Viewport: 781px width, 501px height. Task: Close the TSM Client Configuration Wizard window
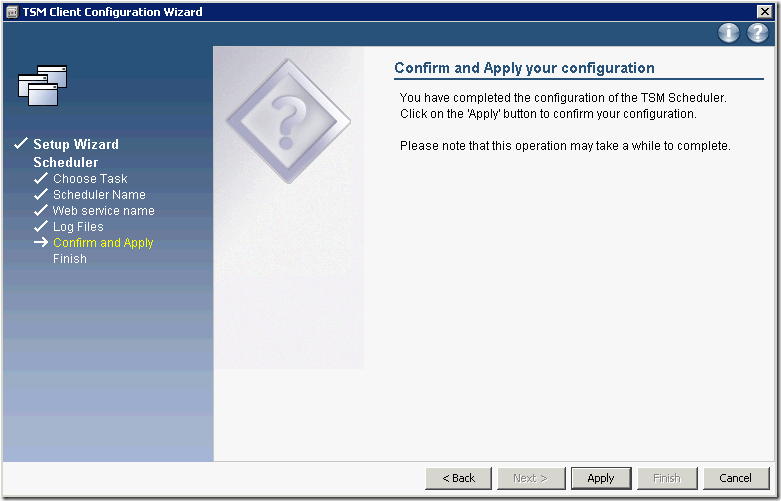pyautogui.click(x=765, y=12)
